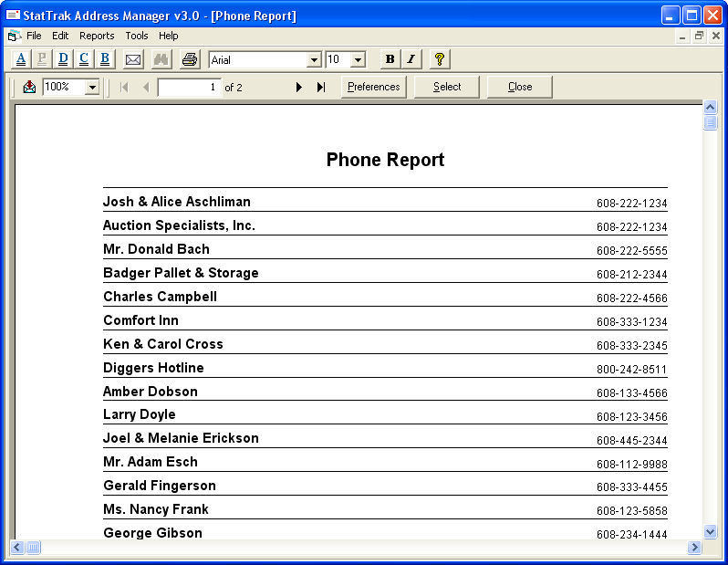Image resolution: width=728 pixels, height=565 pixels.
Task: Open the 100% zoom dropdown
Action: point(92,88)
